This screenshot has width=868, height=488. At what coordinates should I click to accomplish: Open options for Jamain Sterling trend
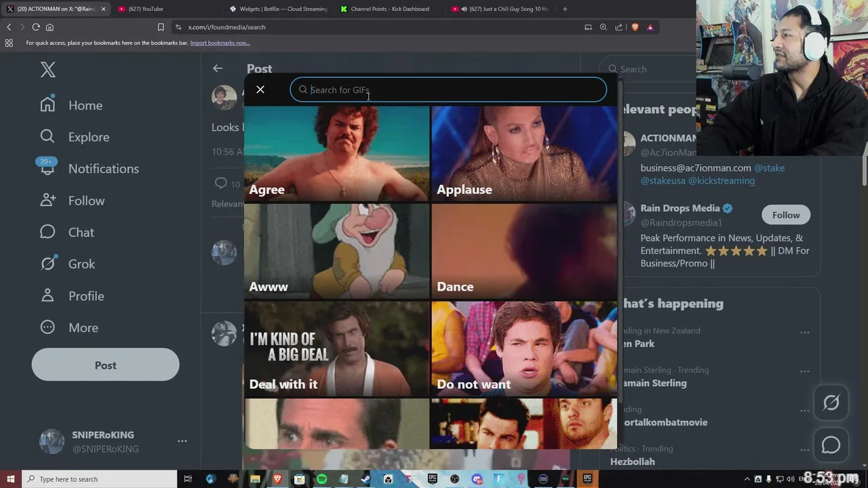point(804,372)
